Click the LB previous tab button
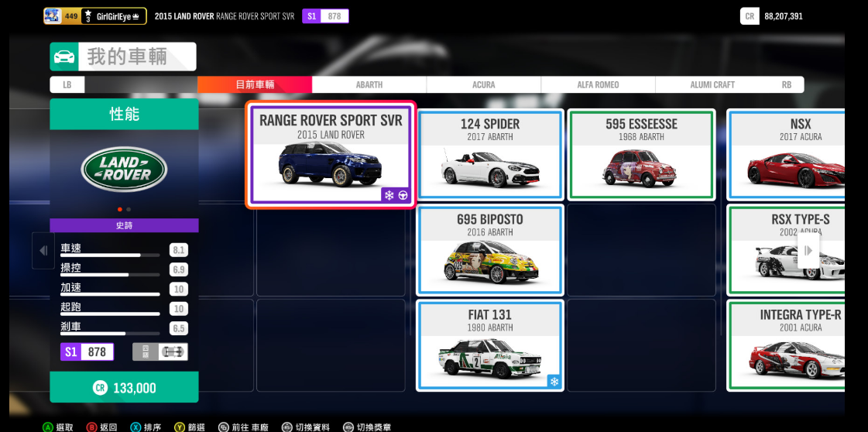Viewport: 868px width, 432px height. (67, 84)
